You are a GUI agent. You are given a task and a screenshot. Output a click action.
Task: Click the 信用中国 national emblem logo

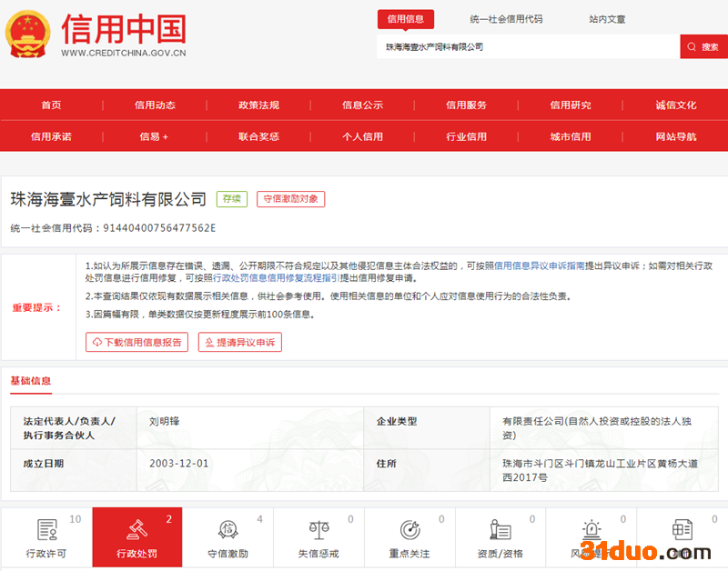click(29, 35)
